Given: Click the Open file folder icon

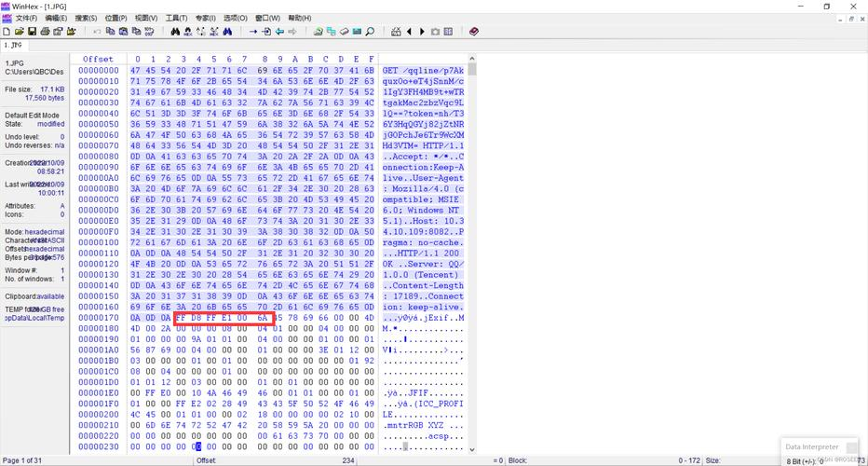Looking at the screenshot, I should point(20,32).
